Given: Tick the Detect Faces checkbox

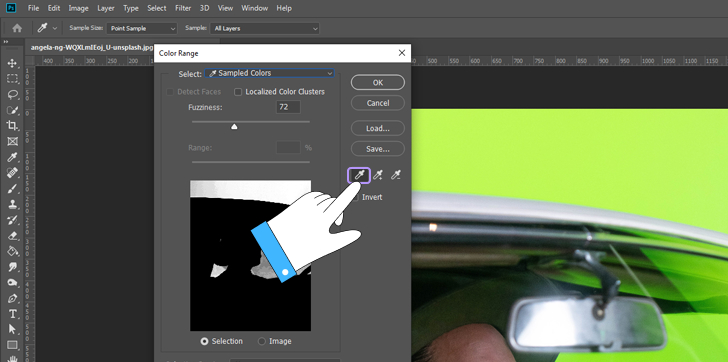Looking at the screenshot, I should click(170, 92).
